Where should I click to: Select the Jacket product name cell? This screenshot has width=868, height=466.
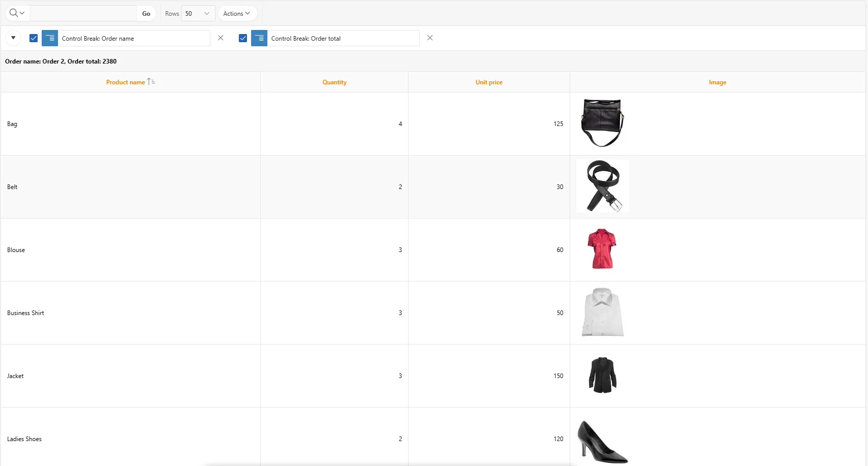pos(131,376)
